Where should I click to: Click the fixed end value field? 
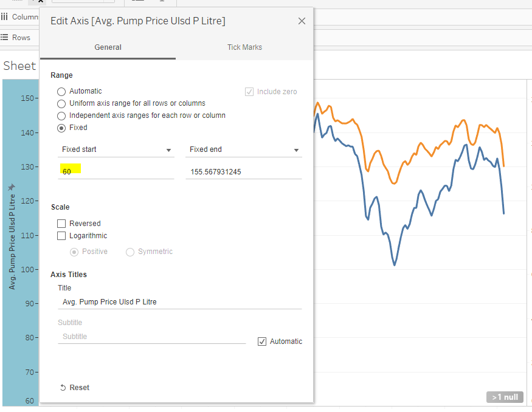(x=244, y=171)
